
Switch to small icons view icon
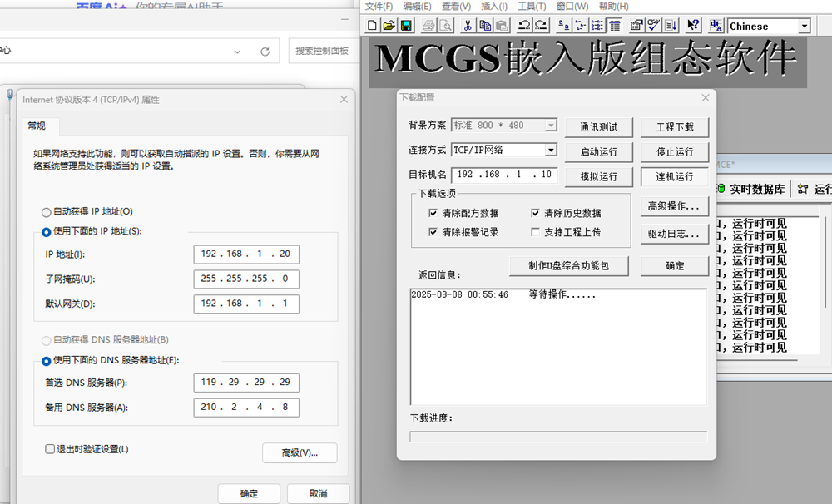click(581, 26)
